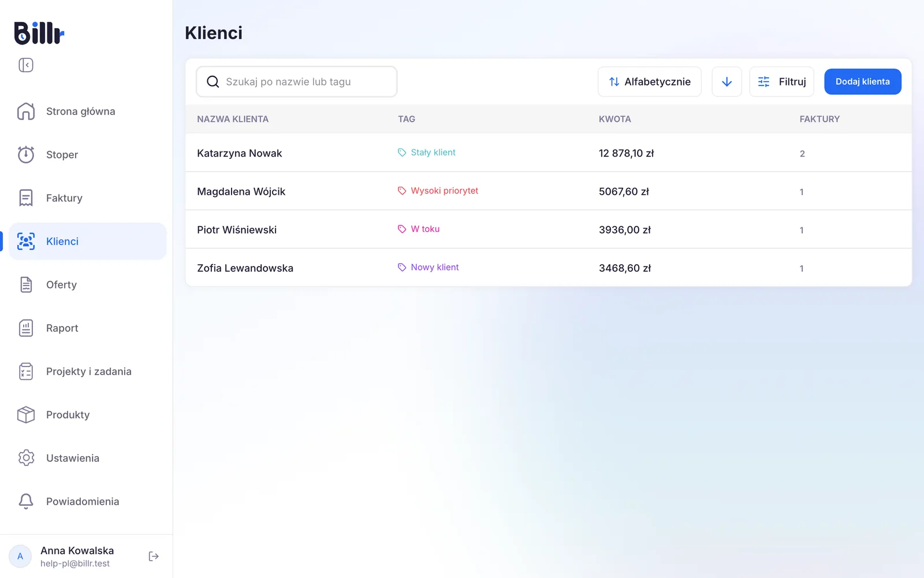This screenshot has height=578, width=924.
Task: Click inside the client search field
Action: [297, 81]
